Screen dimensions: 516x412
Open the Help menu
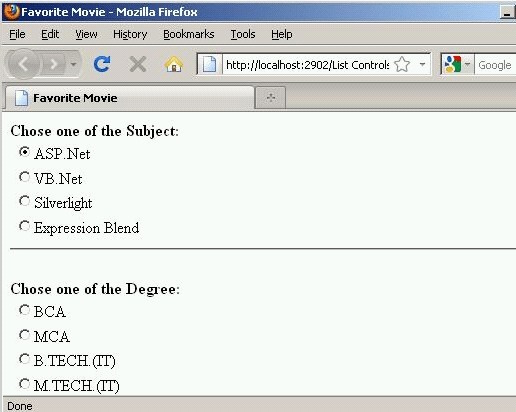point(282,34)
